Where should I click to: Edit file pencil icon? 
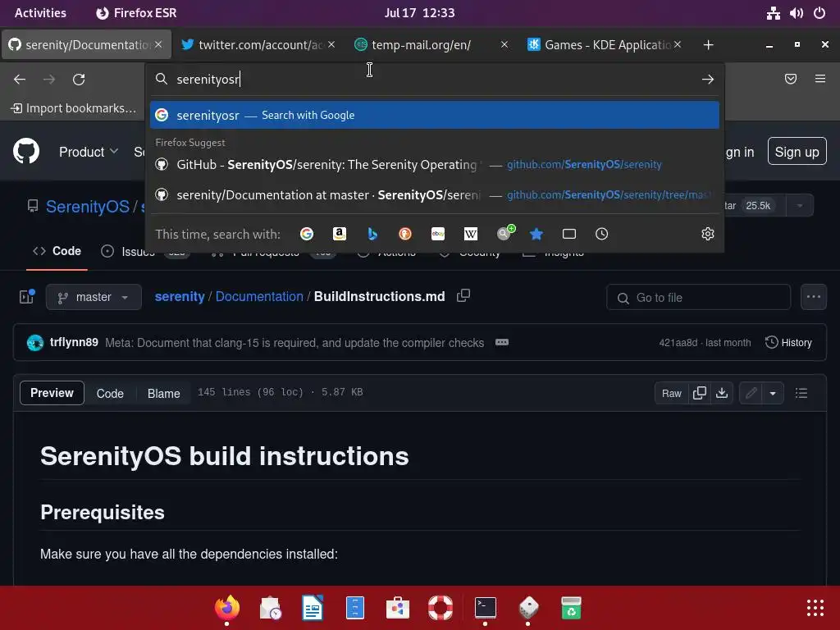(x=751, y=393)
